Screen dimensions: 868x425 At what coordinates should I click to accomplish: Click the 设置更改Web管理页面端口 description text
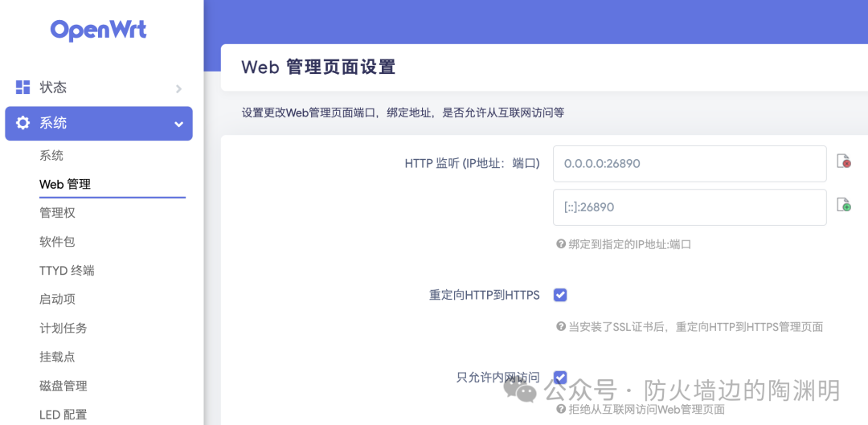point(403,113)
